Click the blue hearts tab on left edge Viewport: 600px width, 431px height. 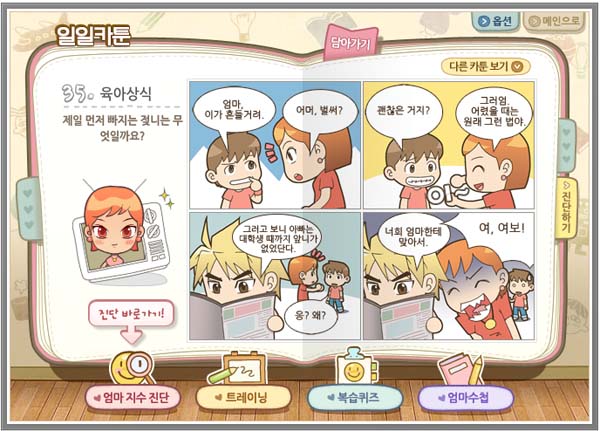tap(28, 209)
